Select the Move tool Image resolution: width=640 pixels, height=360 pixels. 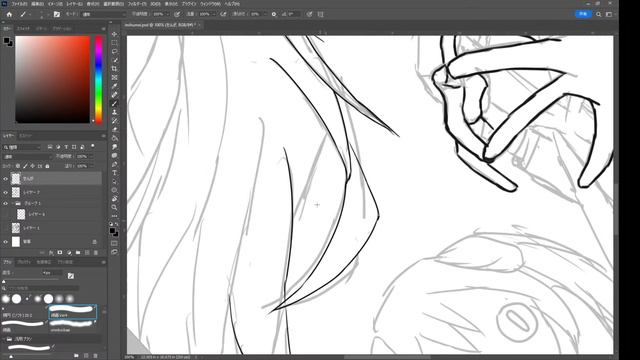[x=114, y=34]
